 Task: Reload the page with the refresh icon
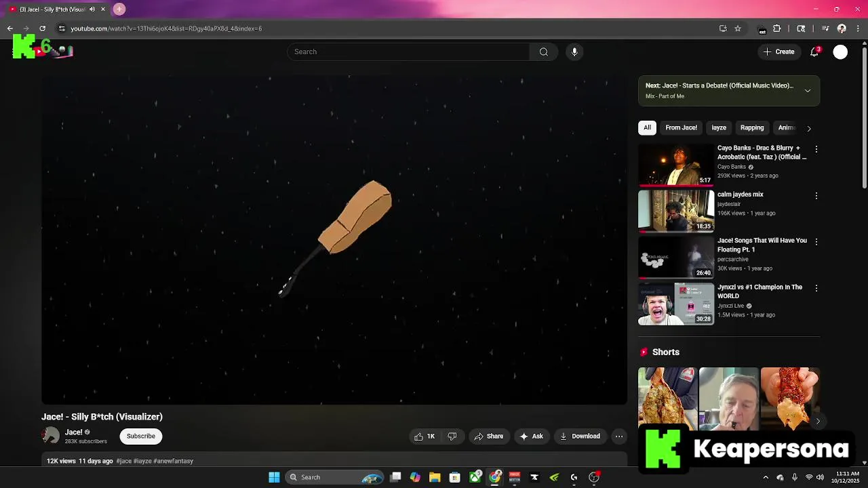(42, 28)
